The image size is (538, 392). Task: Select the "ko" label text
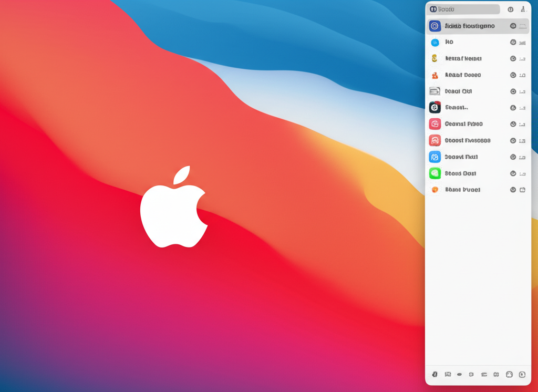point(449,42)
